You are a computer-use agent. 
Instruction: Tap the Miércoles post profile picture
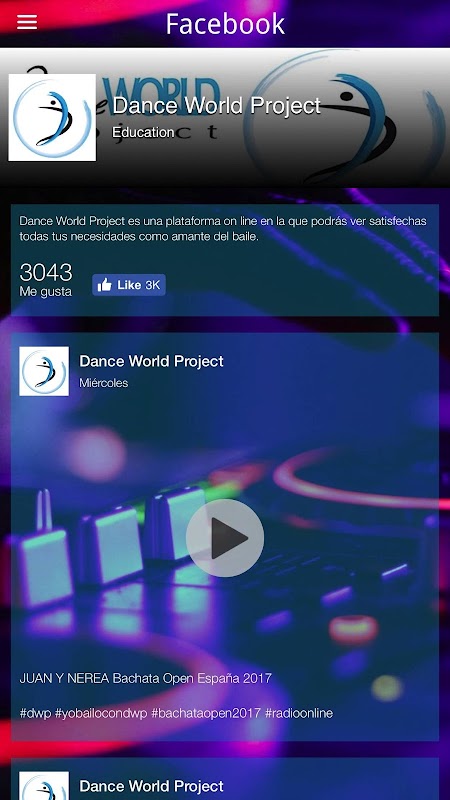44,371
